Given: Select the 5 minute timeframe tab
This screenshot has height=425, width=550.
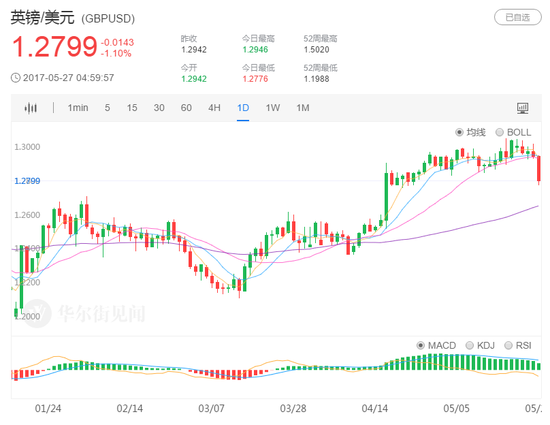Looking at the screenshot, I should coord(107,108).
